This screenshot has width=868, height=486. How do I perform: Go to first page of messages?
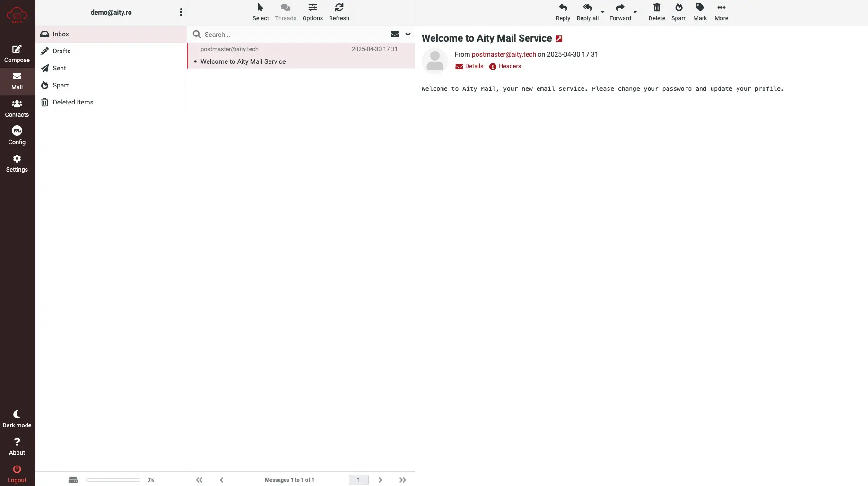pyautogui.click(x=200, y=480)
